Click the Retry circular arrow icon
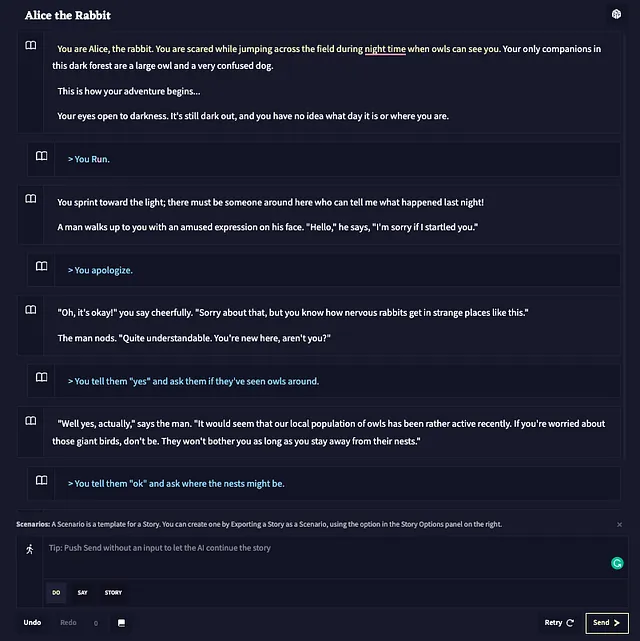The height and width of the screenshot is (641, 640). 570,623
